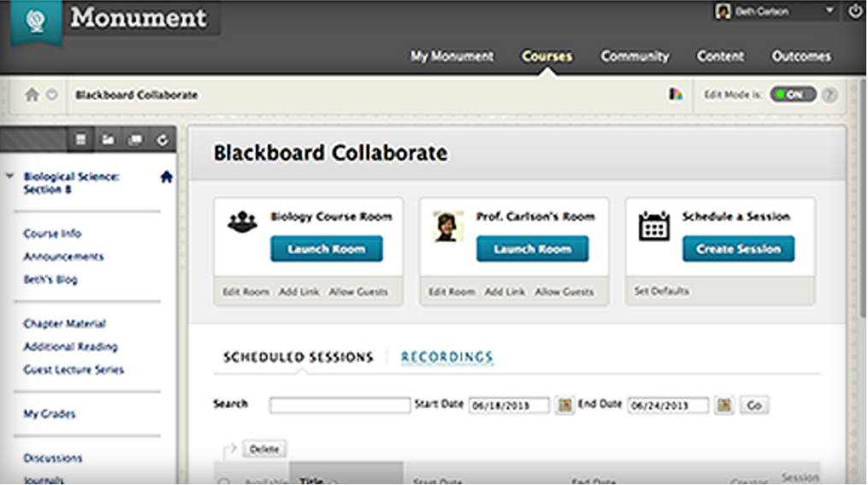Screen dimensions: 868x485
Task: Open Additional Reading link
Action: 70,346
